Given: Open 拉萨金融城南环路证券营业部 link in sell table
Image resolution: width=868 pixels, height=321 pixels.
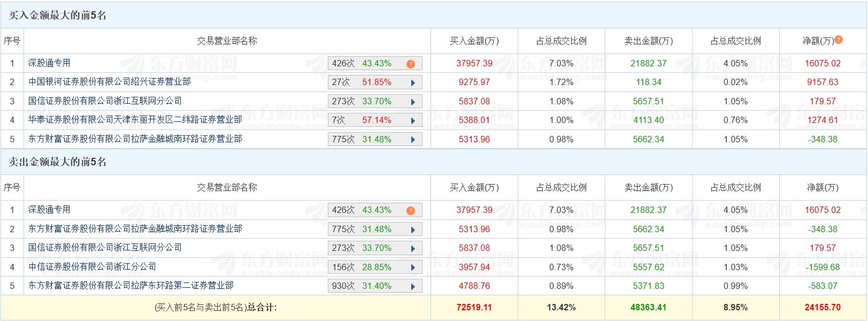Looking at the screenshot, I should 135,229.
